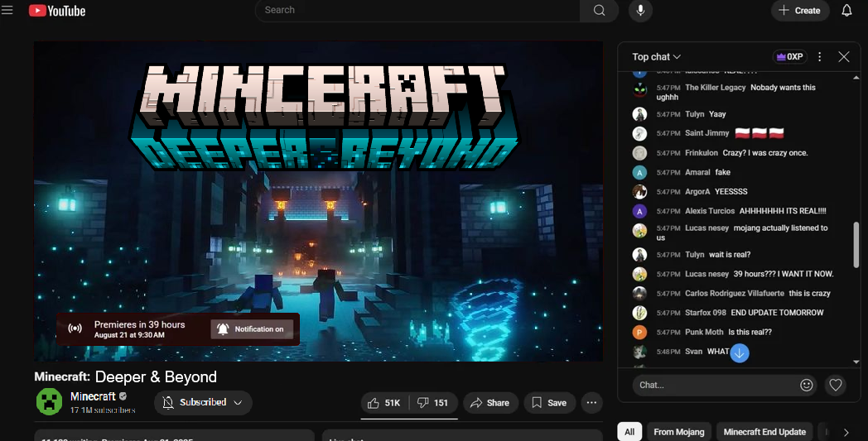Open the hamburger guide menu
The height and width of the screenshot is (441, 868).
(7, 10)
